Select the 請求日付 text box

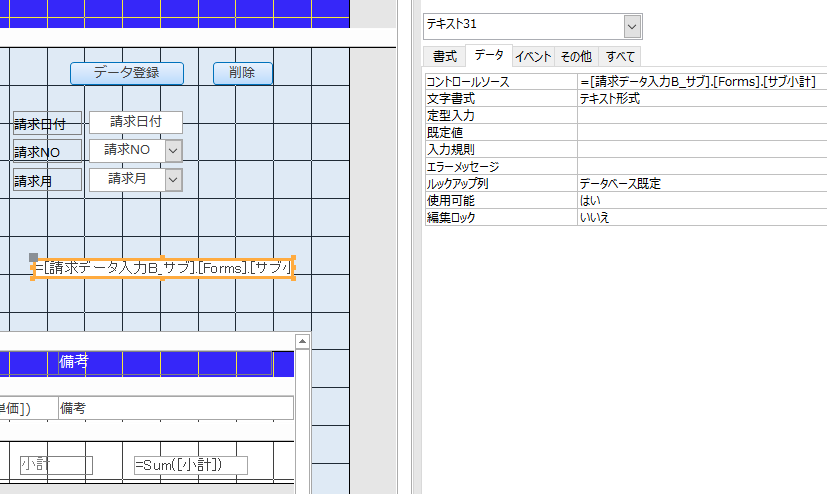click(136, 122)
